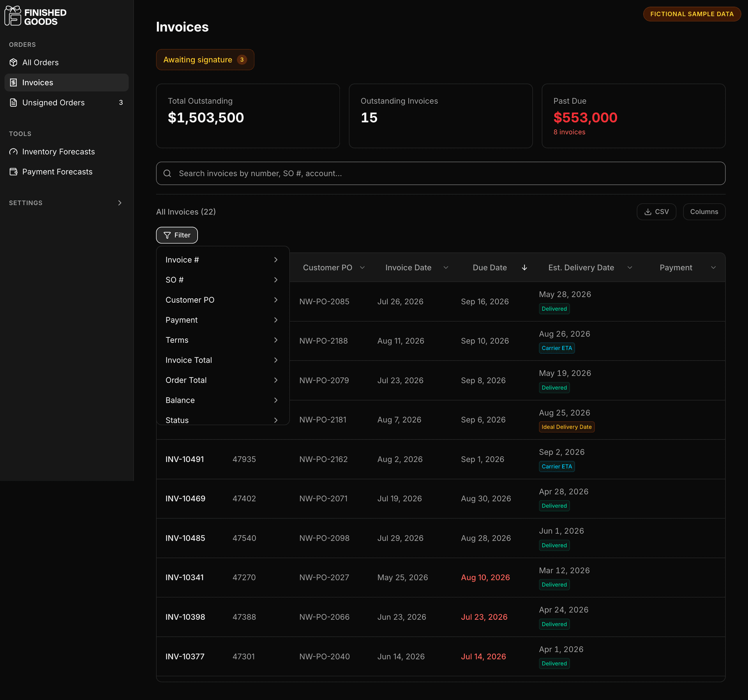Choose Payment in filter menu

pyautogui.click(x=222, y=320)
